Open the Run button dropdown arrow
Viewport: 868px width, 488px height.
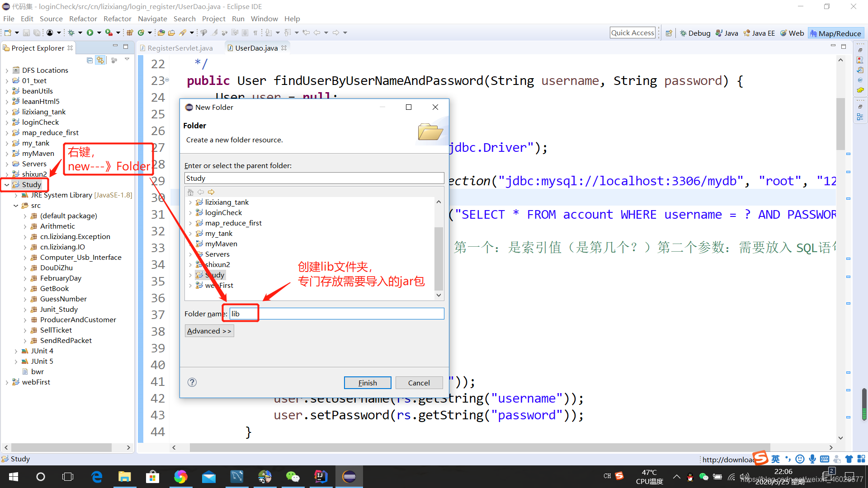[99, 33]
